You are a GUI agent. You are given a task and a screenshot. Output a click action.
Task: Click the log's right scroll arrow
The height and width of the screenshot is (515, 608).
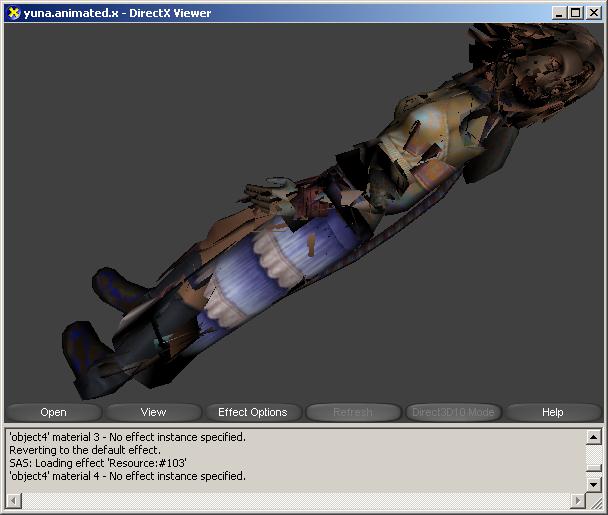pyautogui.click(x=577, y=499)
